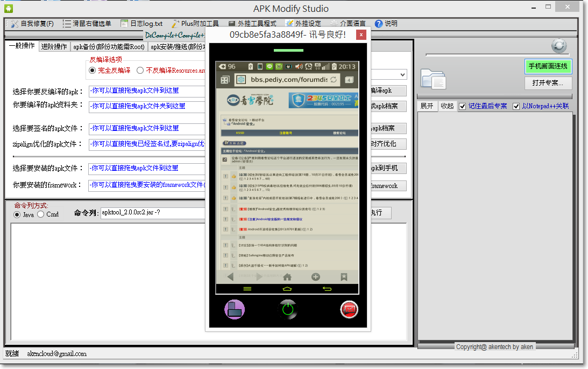Click the circular refresh icon above the connect button
588x369 pixels.
tap(559, 46)
